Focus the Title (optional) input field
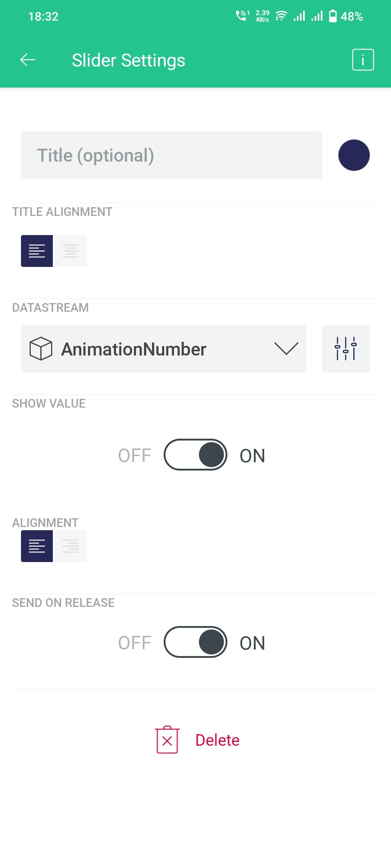Screen dimensions: 391x868 (x=171, y=155)
